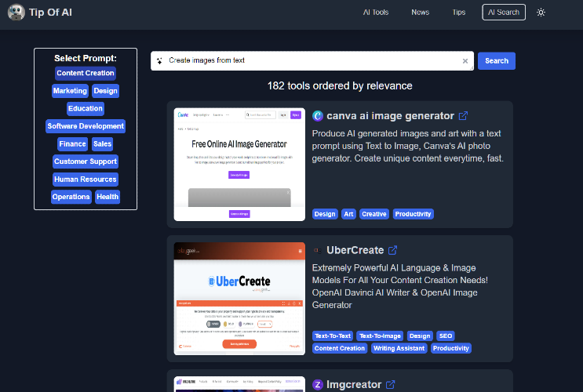
Task: Select the Design prompt in the sidebar
Action: [105, 91]
